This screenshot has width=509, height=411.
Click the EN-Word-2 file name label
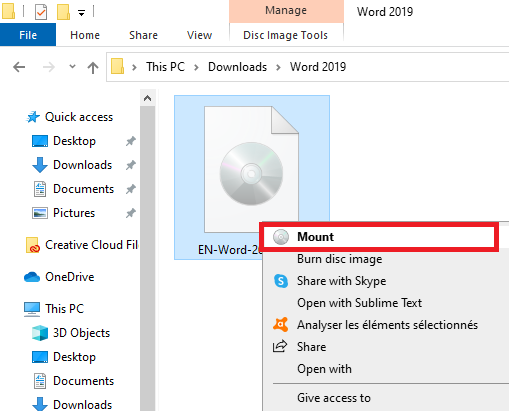(230, 250)
